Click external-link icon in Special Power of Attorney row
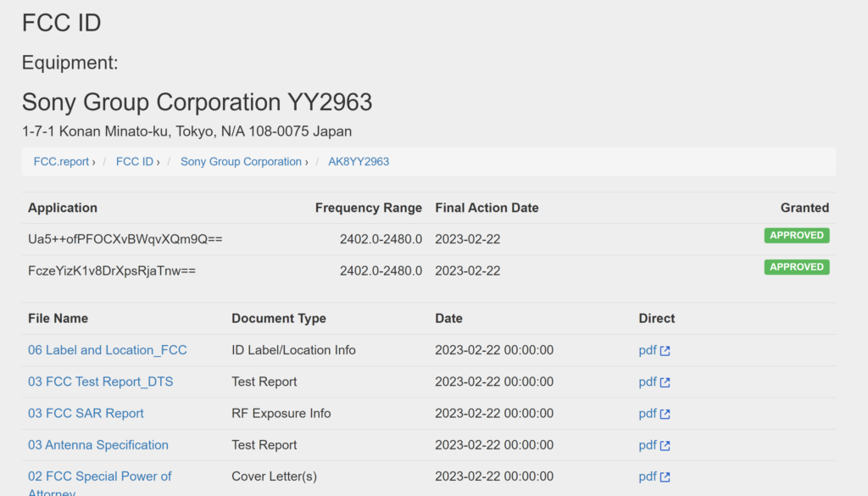Screen dimensions: 868x496 pos(665,477)
